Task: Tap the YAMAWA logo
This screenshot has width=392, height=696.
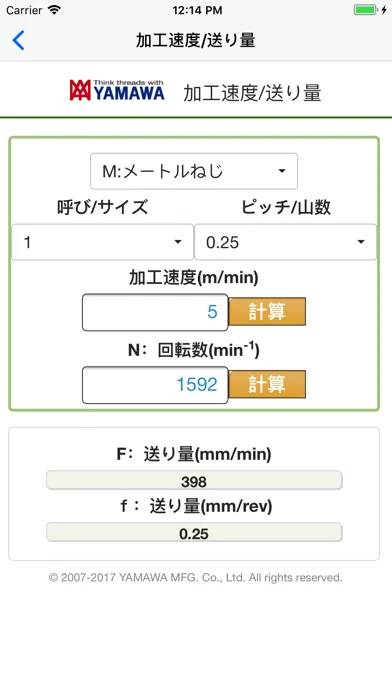Action: [117, 91]
